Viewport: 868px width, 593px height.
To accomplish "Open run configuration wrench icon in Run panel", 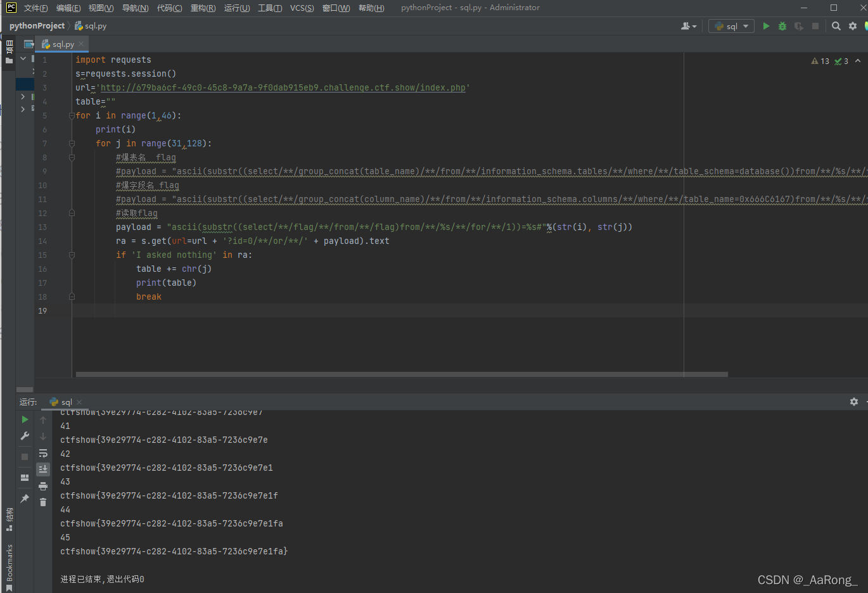I will 25,436.
